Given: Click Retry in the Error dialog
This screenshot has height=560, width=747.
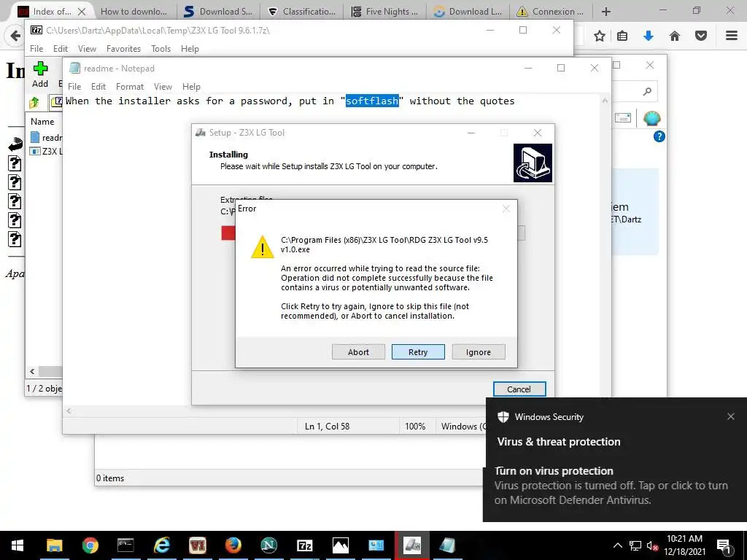Looking at the screenshot, I should coord(418,352).
